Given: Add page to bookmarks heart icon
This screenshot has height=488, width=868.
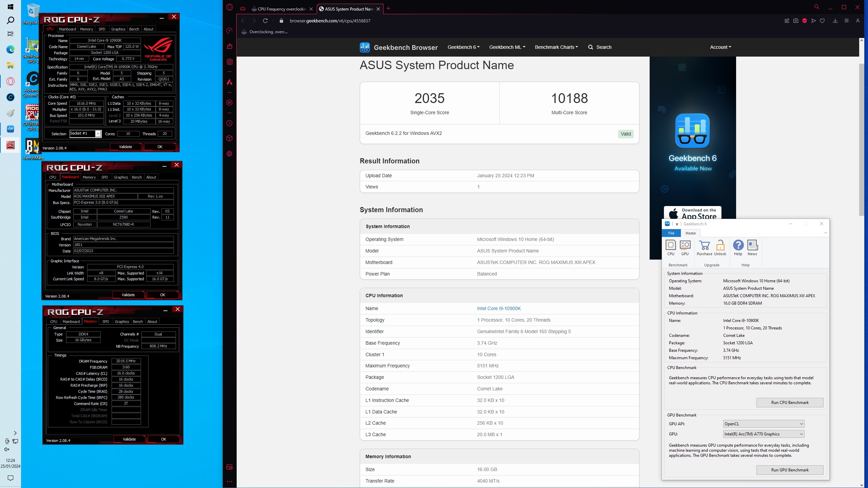Looking at the screenshot, I should [822, 21].
